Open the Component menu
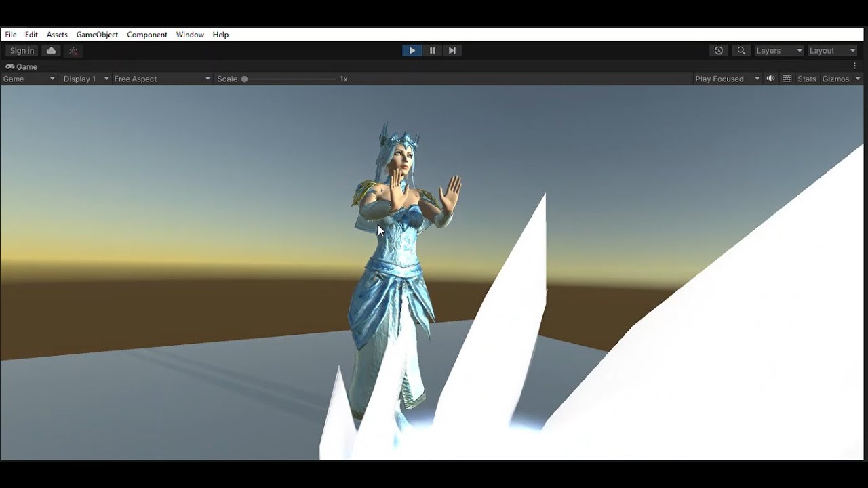 147,35
